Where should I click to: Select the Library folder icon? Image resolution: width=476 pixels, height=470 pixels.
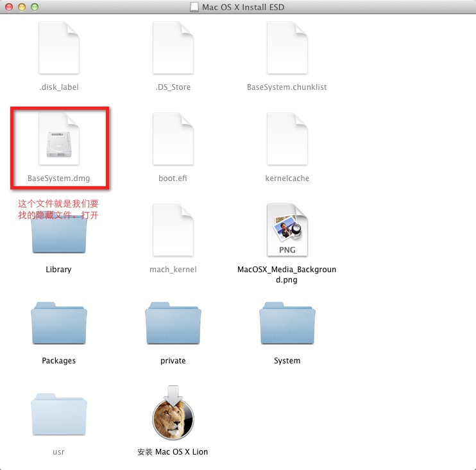click(59, 232)
